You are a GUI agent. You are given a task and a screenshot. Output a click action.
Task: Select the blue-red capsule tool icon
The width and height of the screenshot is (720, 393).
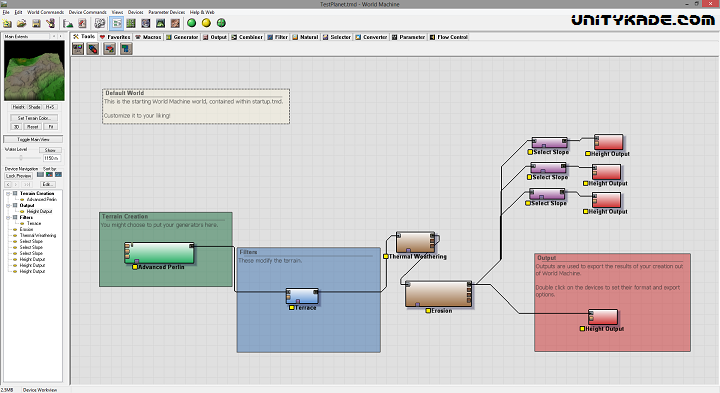pyautogui.click(x=93, y=48)
